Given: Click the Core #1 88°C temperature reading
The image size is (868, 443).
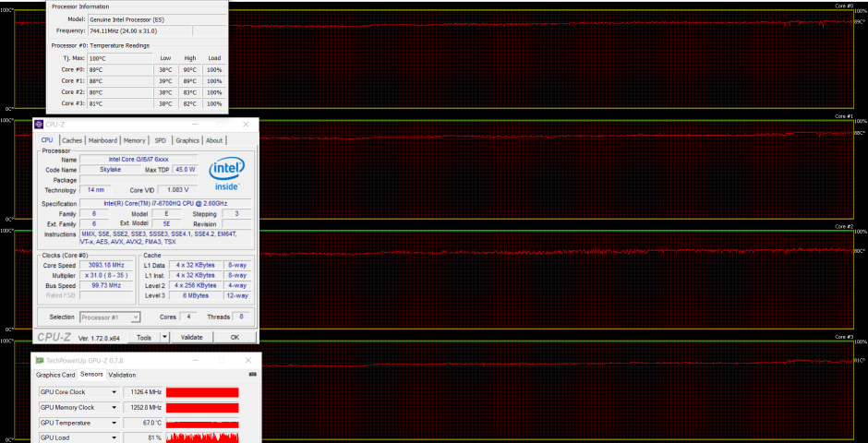Looking at the screenshot, I should pos(119,80).
